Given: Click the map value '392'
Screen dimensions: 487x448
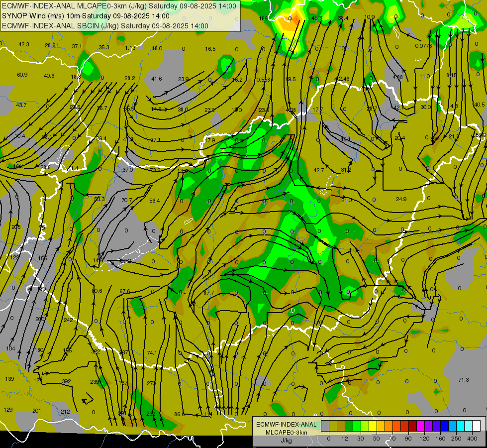Looking at the screenshot, I should pos(66,381).
